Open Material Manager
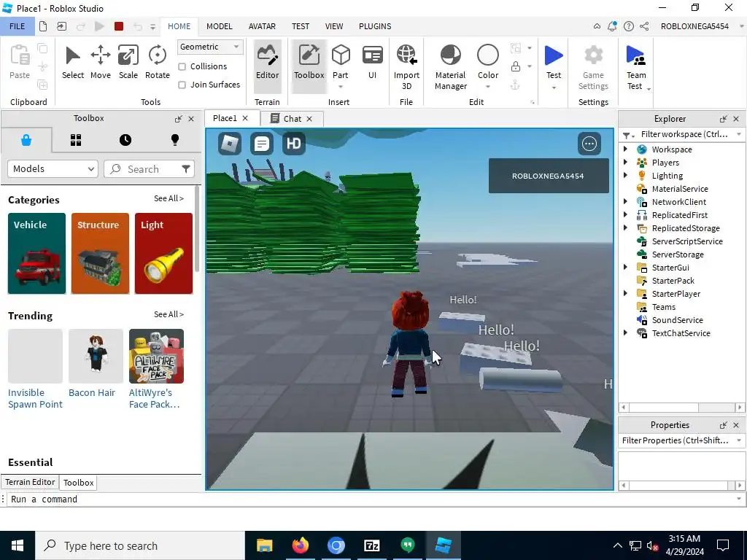 [x=450, y=66]
